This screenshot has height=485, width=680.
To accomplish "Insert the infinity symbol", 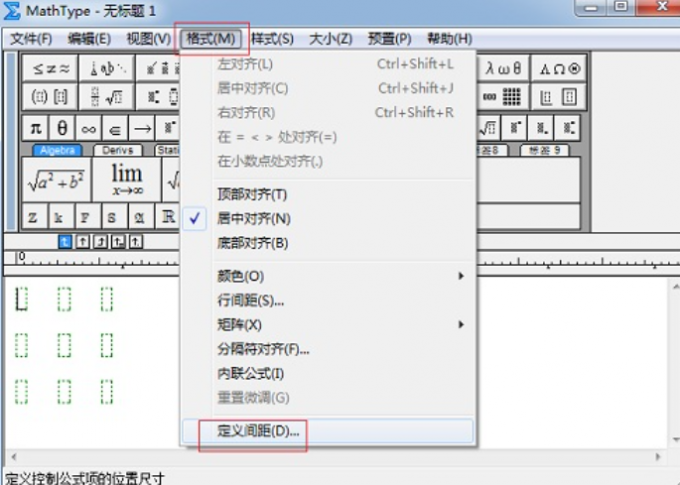I will (x=88, y=128).
